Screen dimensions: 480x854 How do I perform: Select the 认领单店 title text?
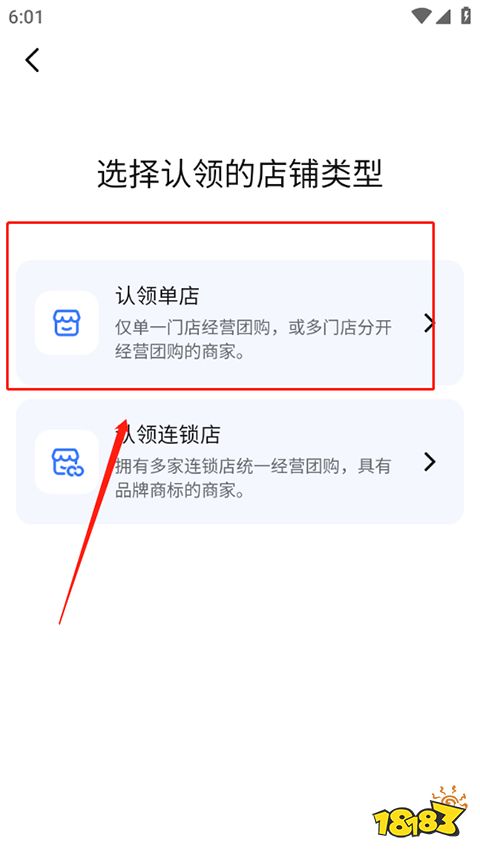tap(157, 296)
